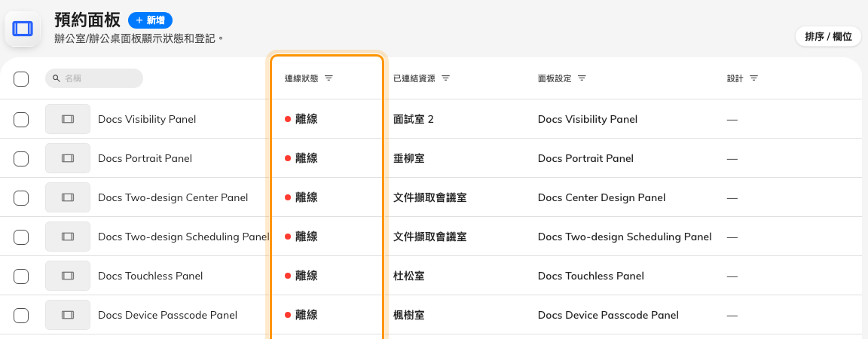Check the Docs Device Passcode Panel checkbox

click(x=21, y=315)
